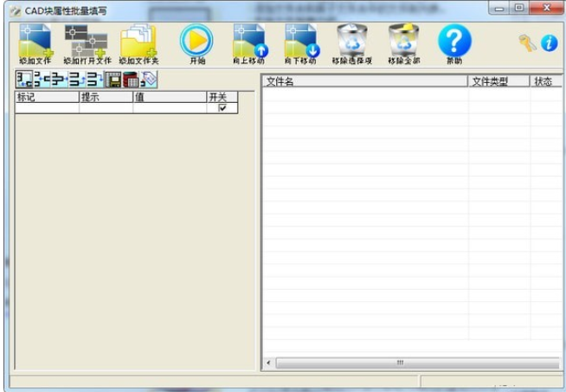Click the 添加文件夹 (Add Folder) icon
566x392 pixels.
[138, 42]
